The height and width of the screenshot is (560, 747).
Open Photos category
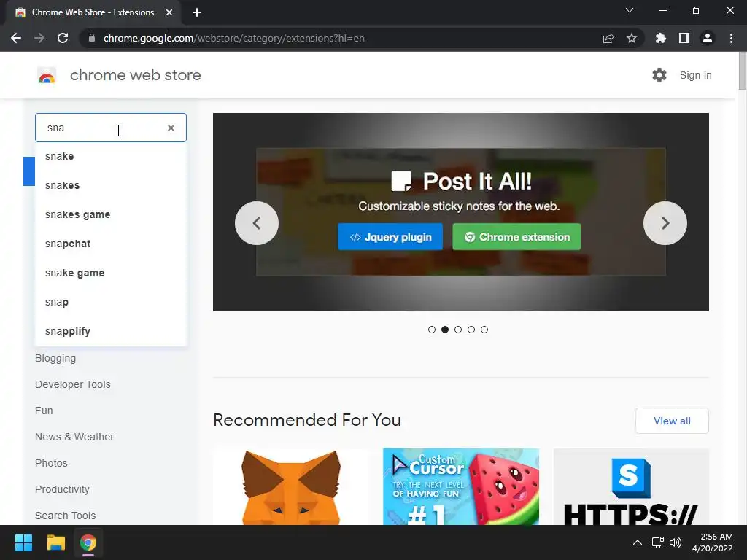[51, 463]
